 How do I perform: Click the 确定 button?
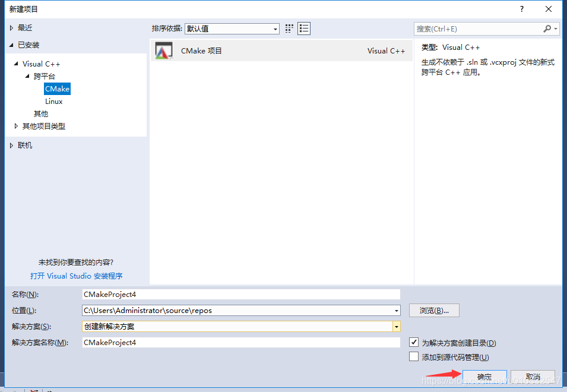[x=484, y=377]
